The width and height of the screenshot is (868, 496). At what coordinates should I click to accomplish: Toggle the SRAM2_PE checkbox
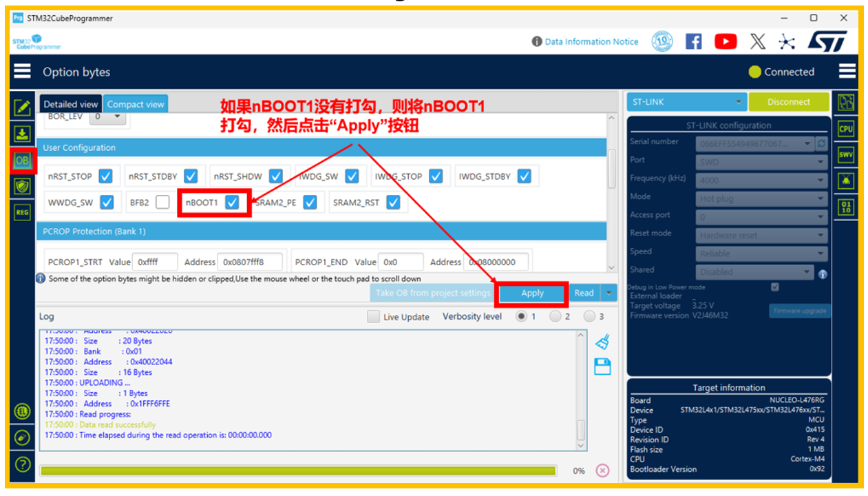click(310, 203)
